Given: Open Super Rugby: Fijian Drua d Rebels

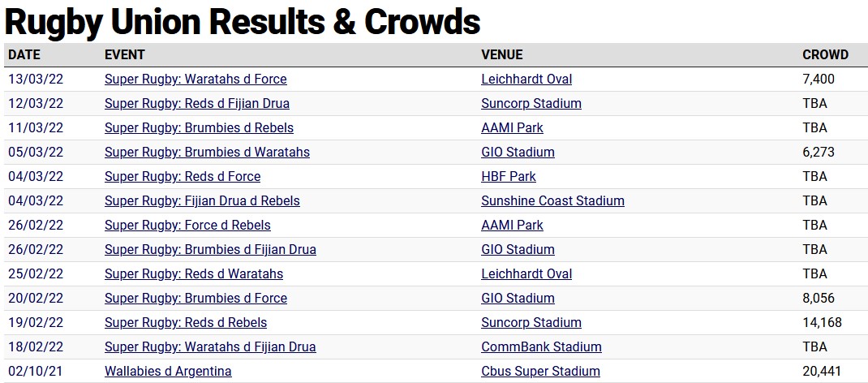Looking at the screenshot, I should (202, 201).
